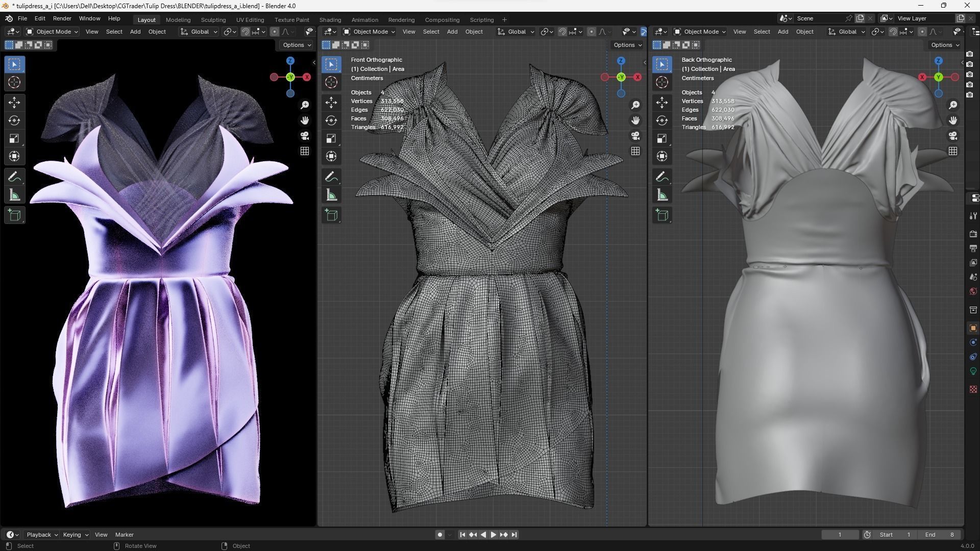The image size is (980, 551).
Task: Toggle snapping magnet in right viewport header
Action: tap(893, 32)
